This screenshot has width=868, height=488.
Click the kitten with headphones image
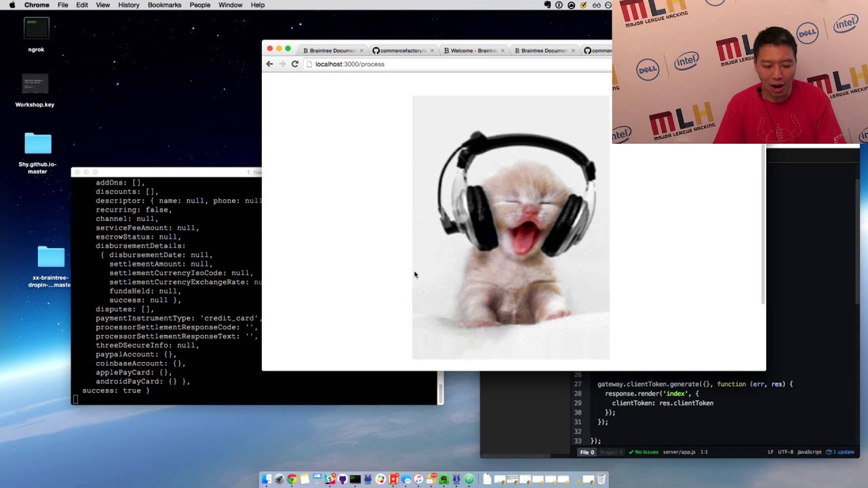[x=511, y=228]
